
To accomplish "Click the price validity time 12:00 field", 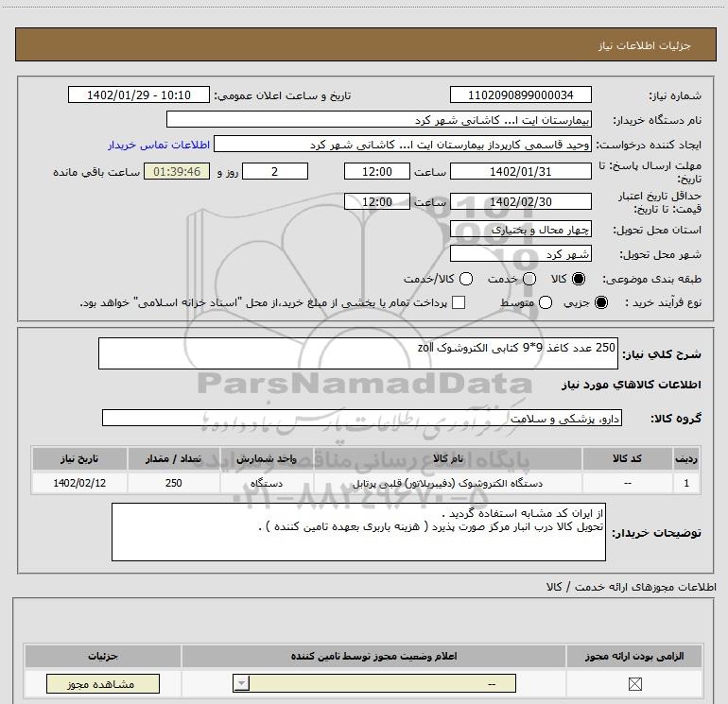I will (x=377, y=201).
